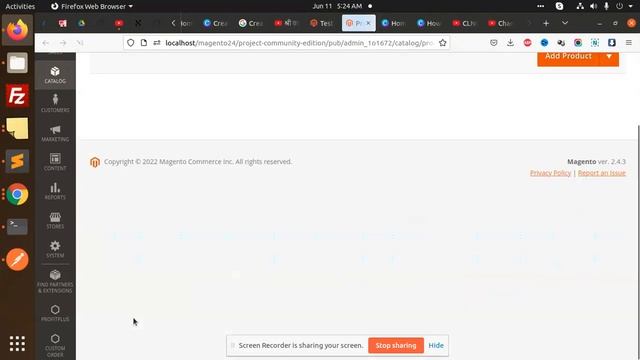
Task: Open Firefox downloads panel
Action: tap(510, 43)
